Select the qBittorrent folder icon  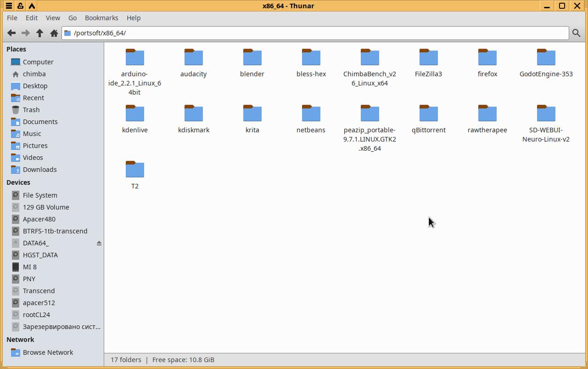tap(429, 114)
